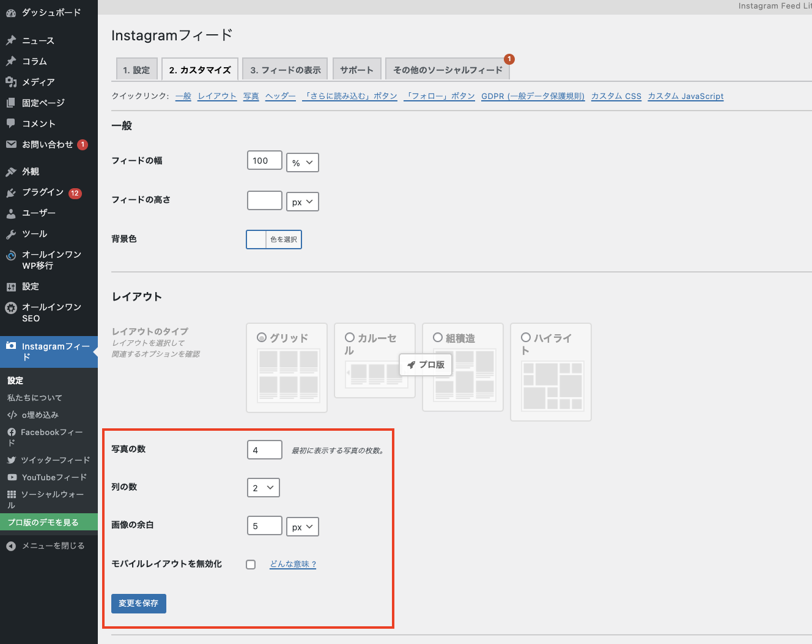812x644 pixels.
Task: Click the camera icon beside Instagramフィード menu
Action: coord(11,346)
